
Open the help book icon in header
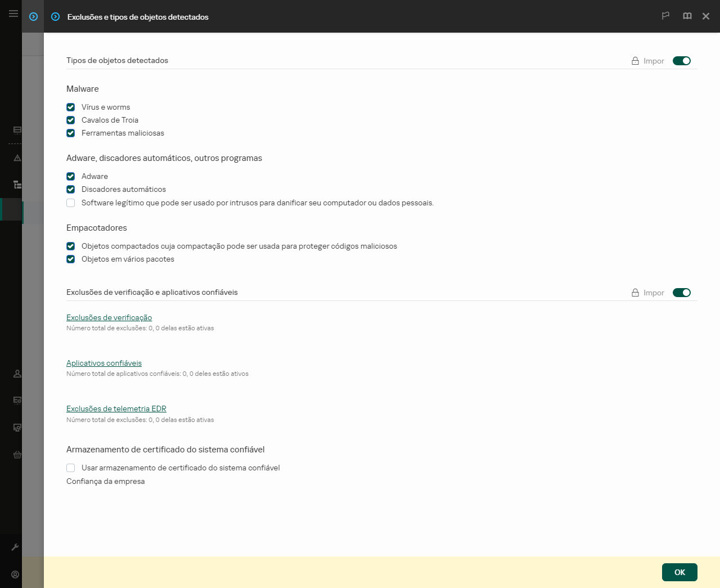point(687,16)
